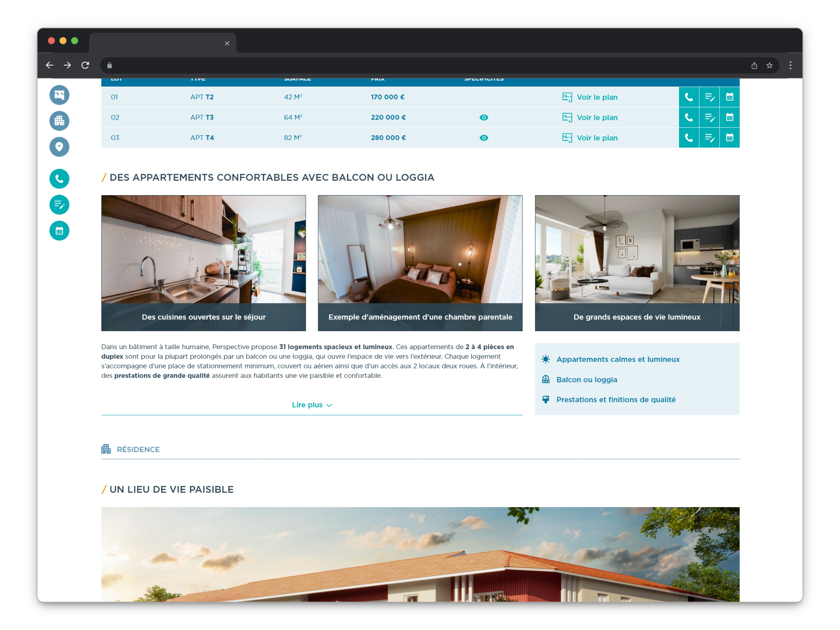Screen dimensions: 840x630
Task: Click the phone icon in the lot 01 row
Action: pos(689,97)
